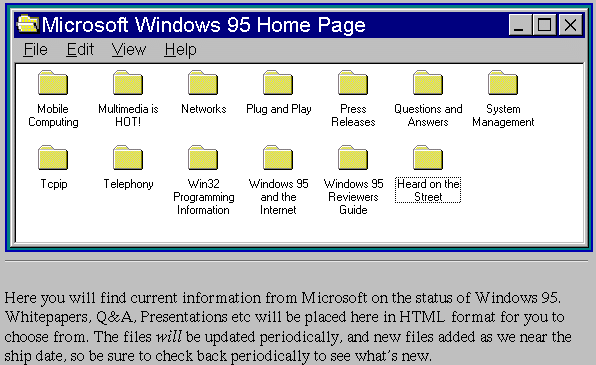
Task: Click the 'Multimedia is HOT!' label text
Action: pyautogui.click(x=128, y=116)
